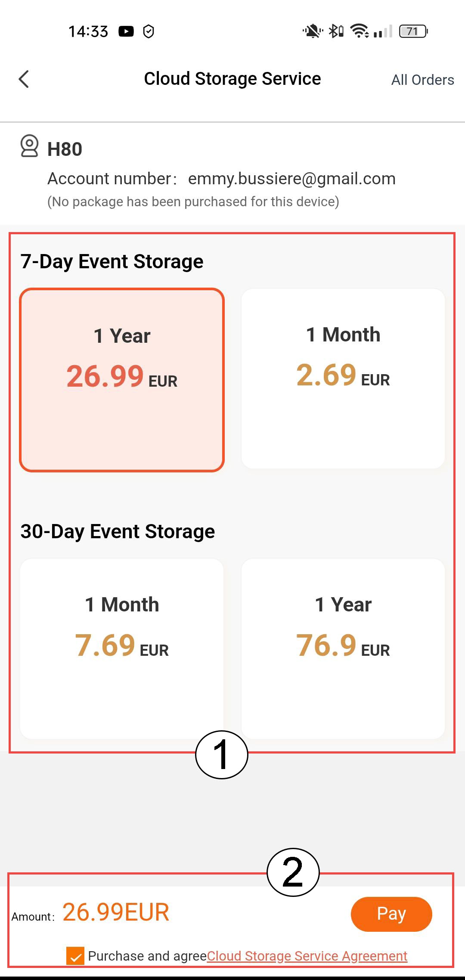Uncheck the Purchase and agree checkbox
This screenshot has height=980, width=465.
coord(75,956)
